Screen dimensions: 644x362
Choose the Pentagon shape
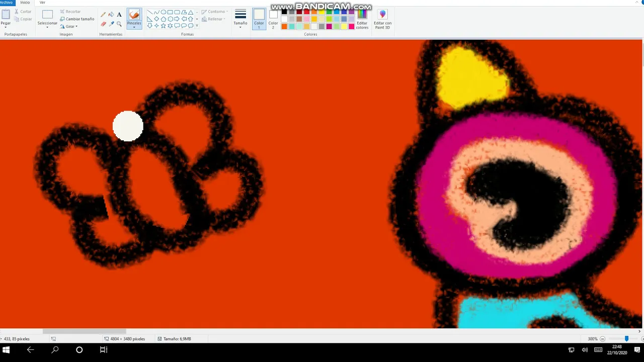164,19
